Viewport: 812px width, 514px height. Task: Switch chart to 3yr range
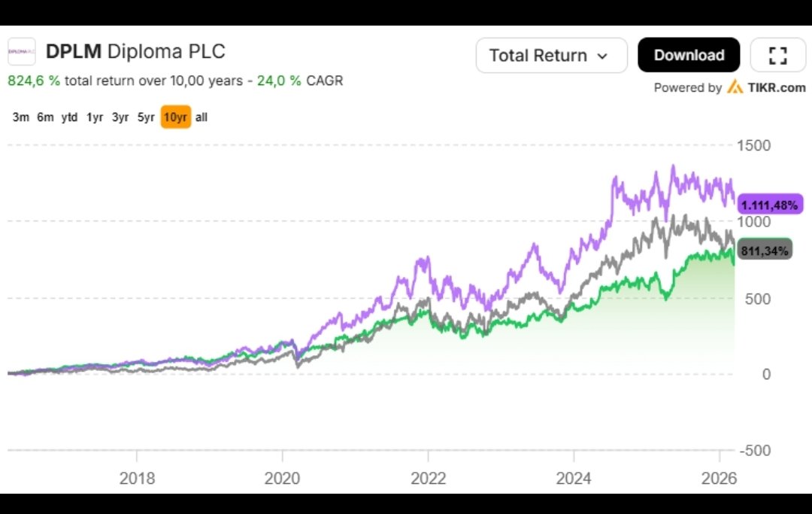(120, 117)
